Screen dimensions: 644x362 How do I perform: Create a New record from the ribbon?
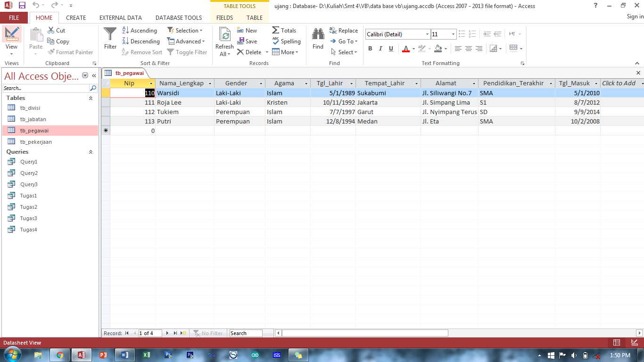(247, 30)
